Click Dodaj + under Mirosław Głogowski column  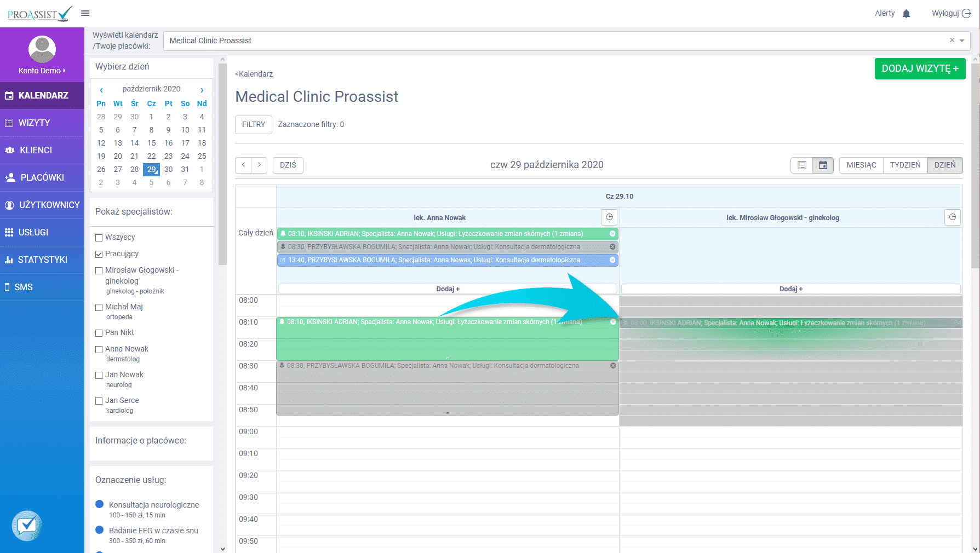click(791, 289)
